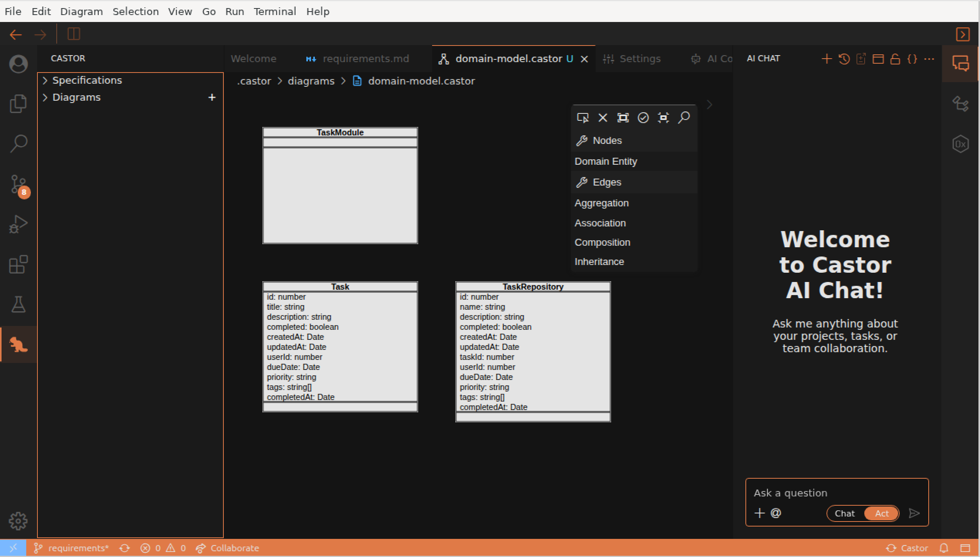Open the Source Control panel showing 8 changes
Viewport: 980px width, 557px height.
[18, 185]
